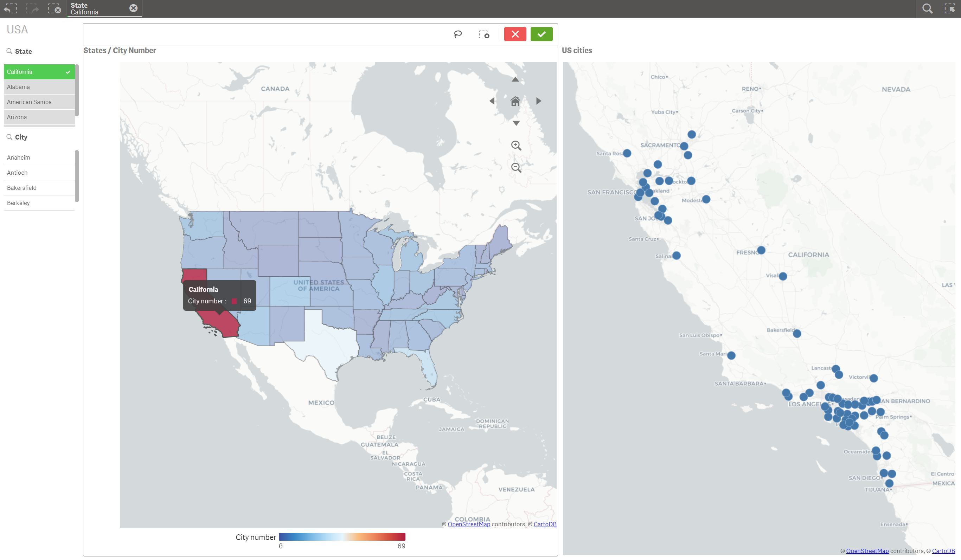Click the search icon in the top bar

click(x=928, y=9)
